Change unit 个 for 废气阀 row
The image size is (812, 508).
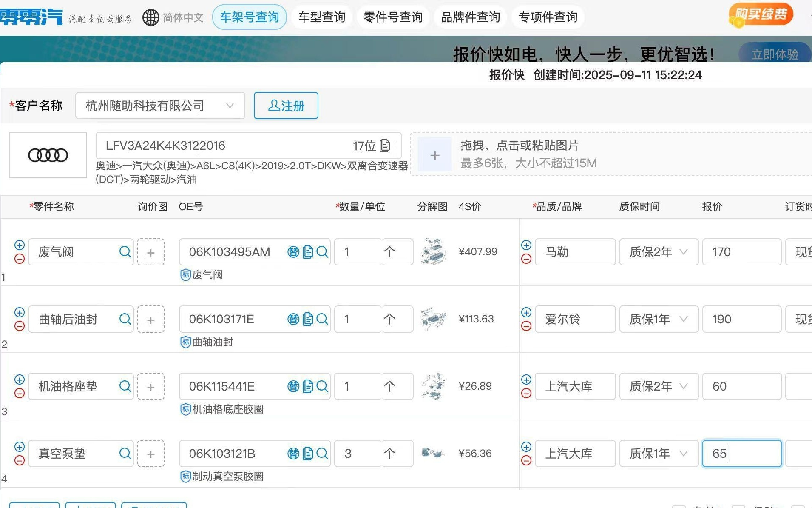(x=397, y=252)
